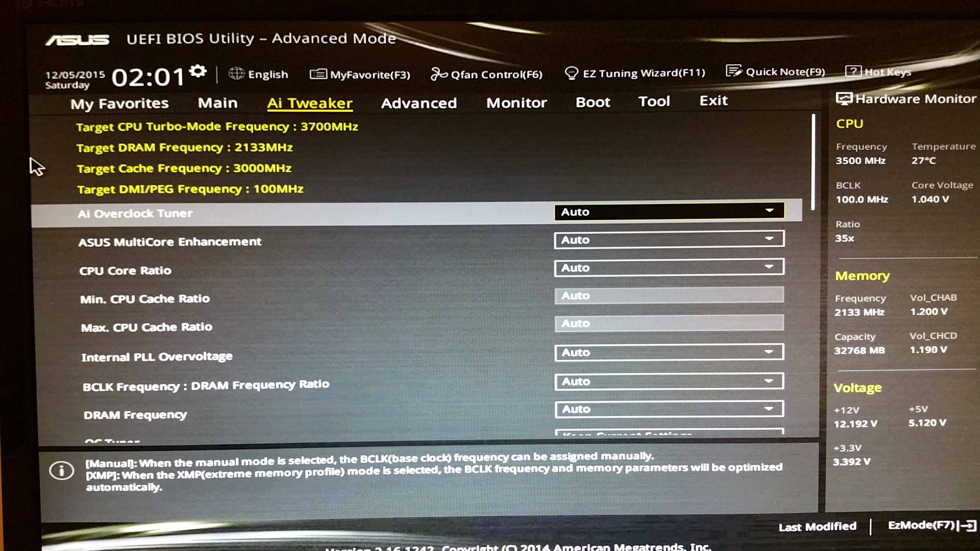Click the globe language icon

click(x=236, y=74)
